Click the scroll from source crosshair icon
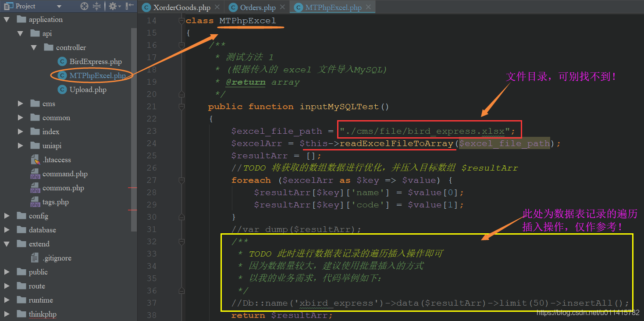The height and width of the screenshot is (321, 644). point(85,6)
